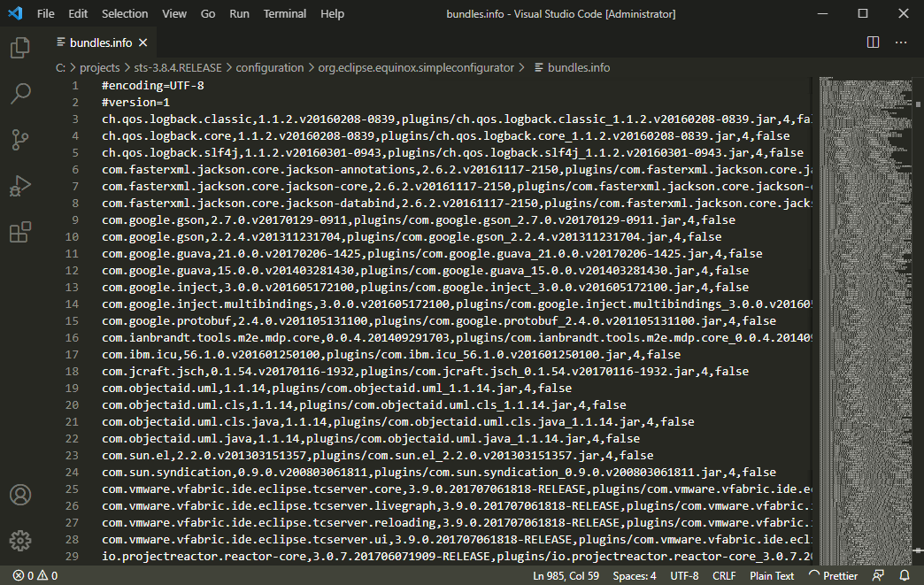Click the com.jcraft.jsch line
Viewport: 924px width, 585px height.
pyautogui.click(x=426, y=371)
